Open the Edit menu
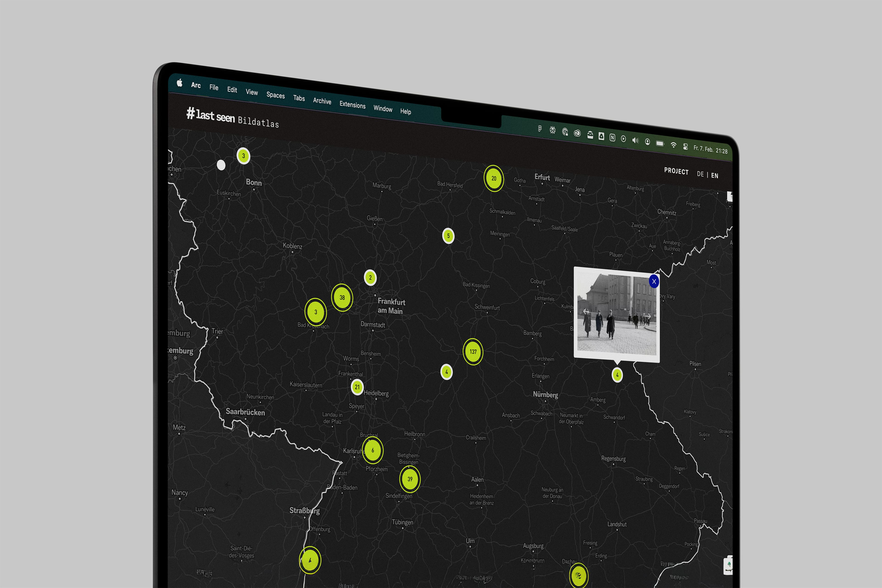This screenshot has width=882, height=588. pyautogui.click(x=232, y=90)
